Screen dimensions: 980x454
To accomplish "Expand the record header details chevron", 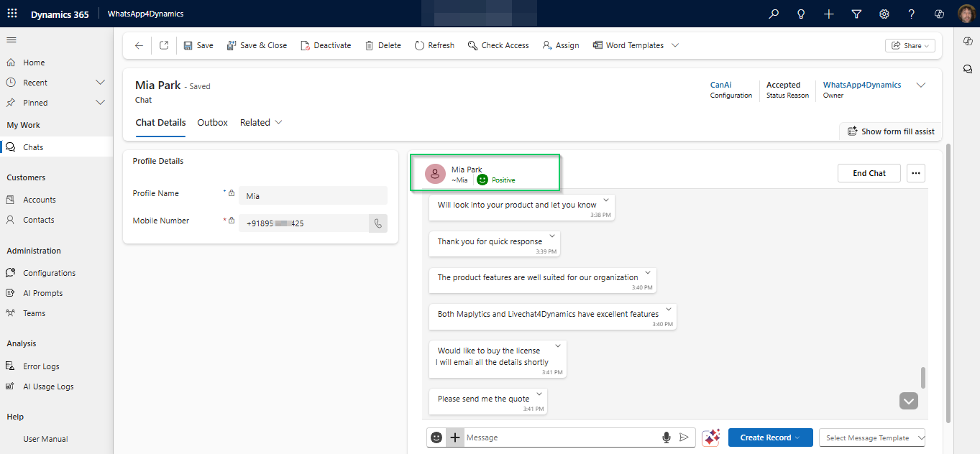I will point(920,85).
